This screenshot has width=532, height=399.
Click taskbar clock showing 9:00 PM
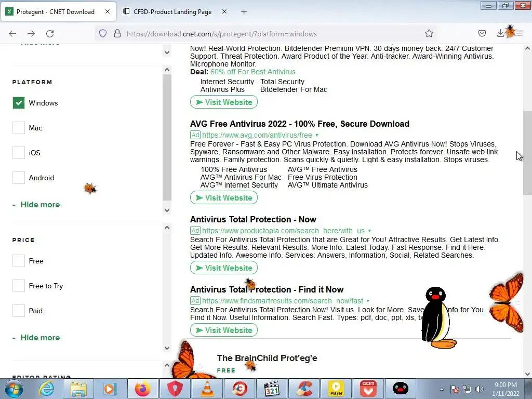point(506,389)
